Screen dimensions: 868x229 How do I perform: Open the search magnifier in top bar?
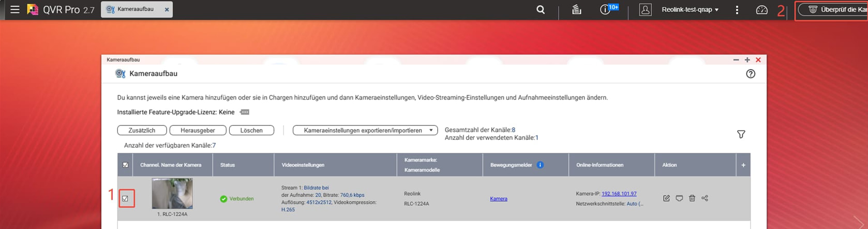click(541, 9)
